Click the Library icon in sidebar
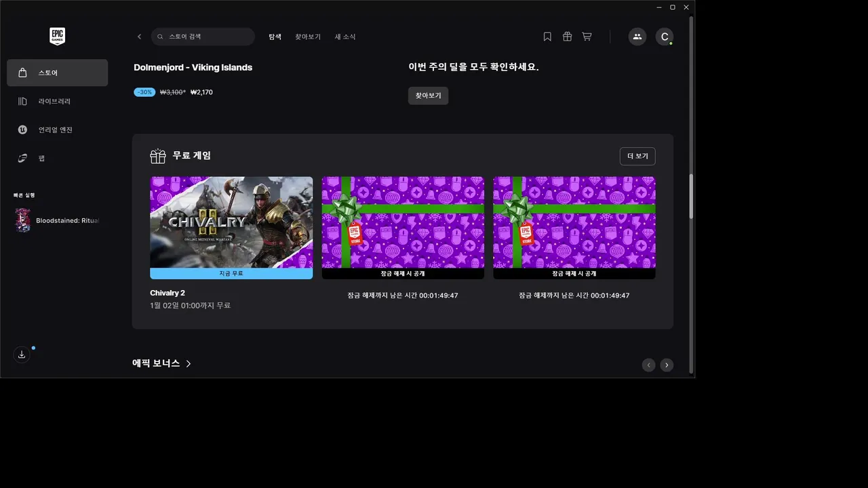This screenshot has width=868, height=488. pos(22,101)
